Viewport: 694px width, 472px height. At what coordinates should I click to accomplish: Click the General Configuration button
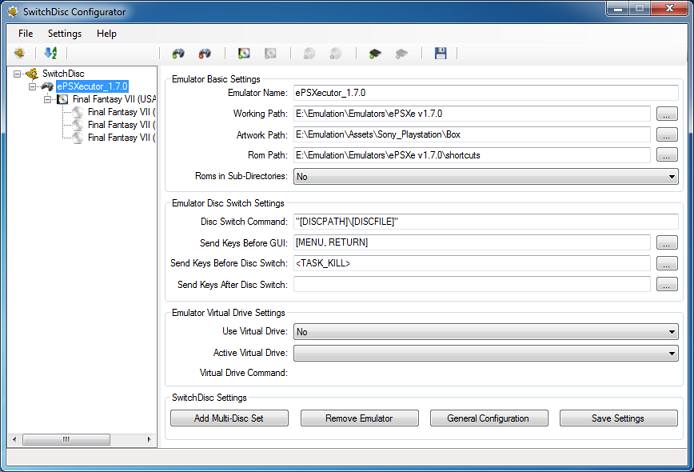(x=489, y=418)
